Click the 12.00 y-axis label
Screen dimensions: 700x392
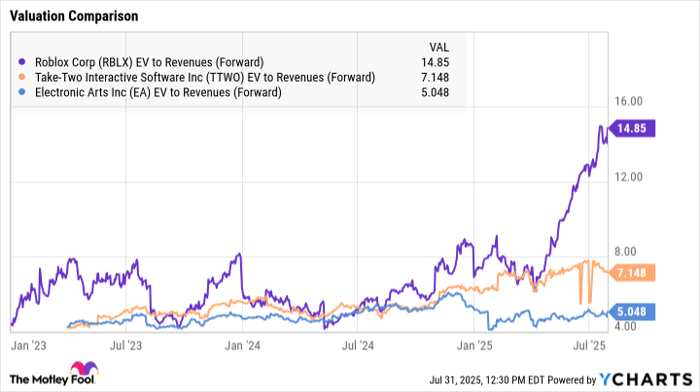(x=628, y=177)
